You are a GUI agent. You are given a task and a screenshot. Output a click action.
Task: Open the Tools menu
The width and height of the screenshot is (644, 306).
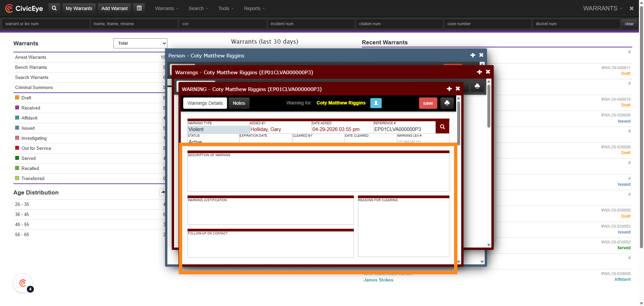[x=226, y=8]
